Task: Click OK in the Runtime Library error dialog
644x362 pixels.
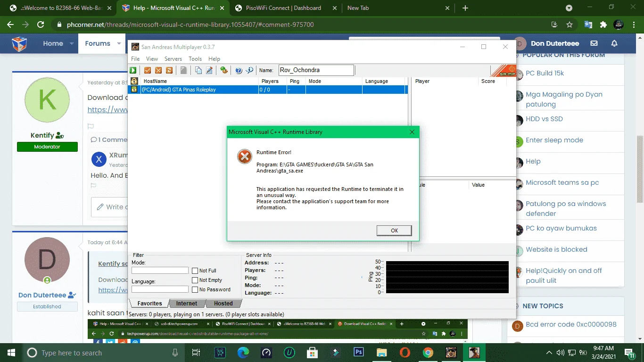Action: 394,230
